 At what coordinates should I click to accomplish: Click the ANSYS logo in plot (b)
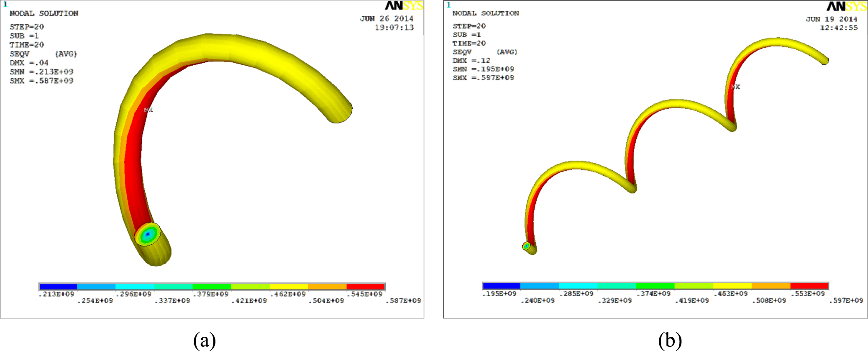(846, 6)
